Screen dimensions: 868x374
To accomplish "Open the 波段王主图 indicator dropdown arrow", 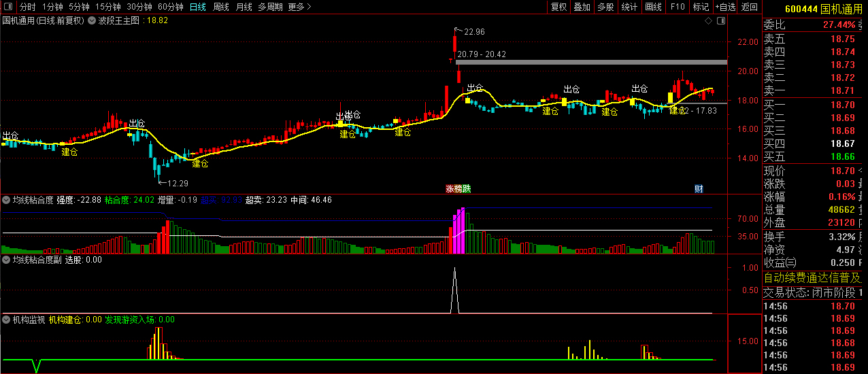I will (x=93, y=20).
